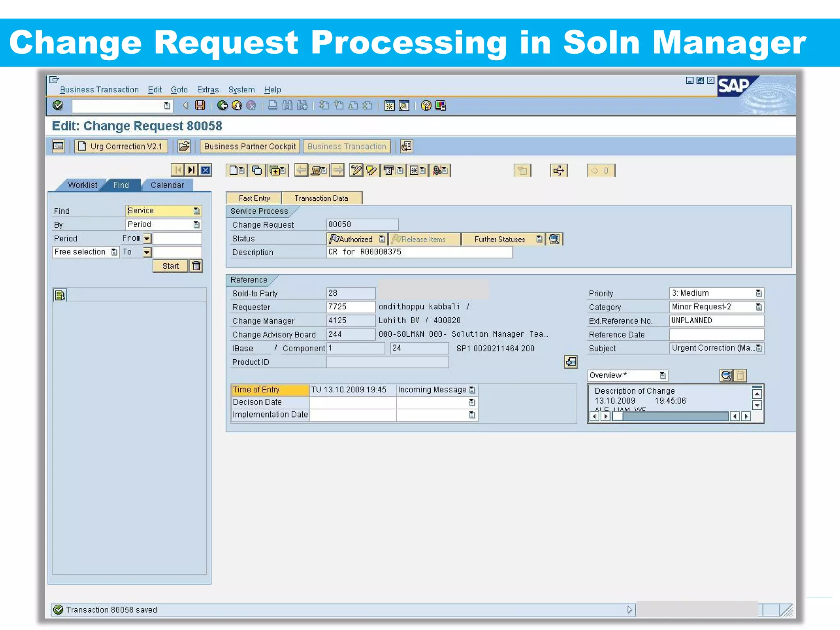840x630 pixels.
Task: Open the Business Partner Cockpit
Action: 250,146
